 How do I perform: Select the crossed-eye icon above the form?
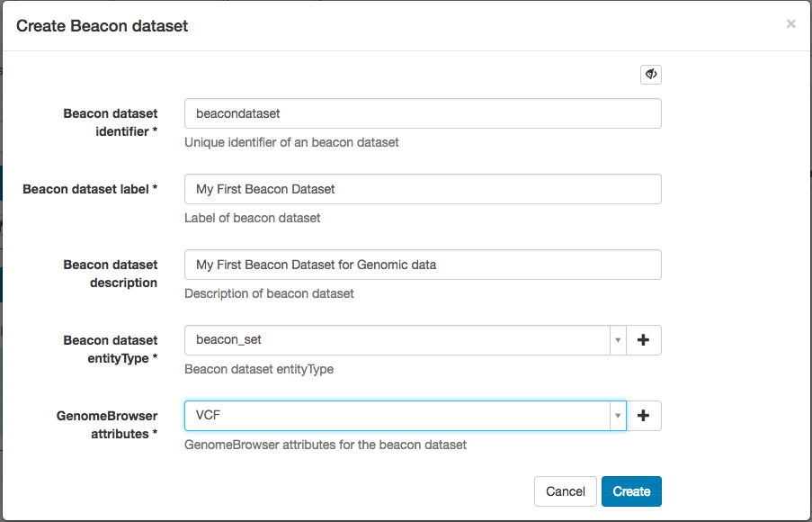point(650,74)
